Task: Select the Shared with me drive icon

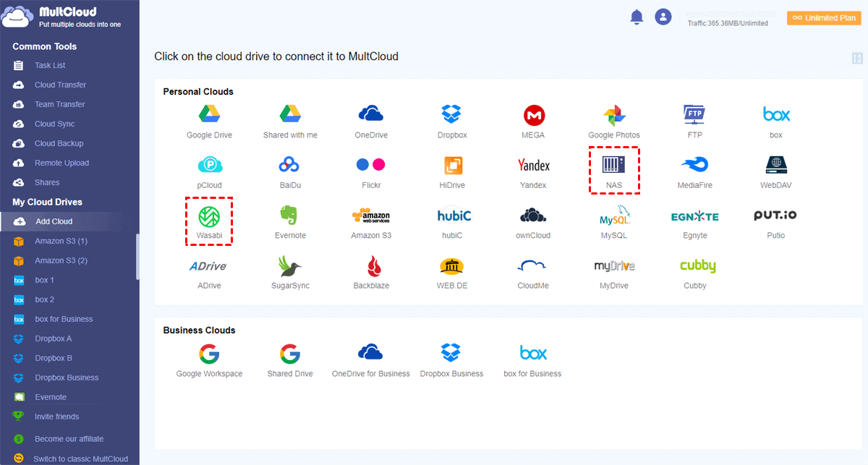Action: (290, 114)
